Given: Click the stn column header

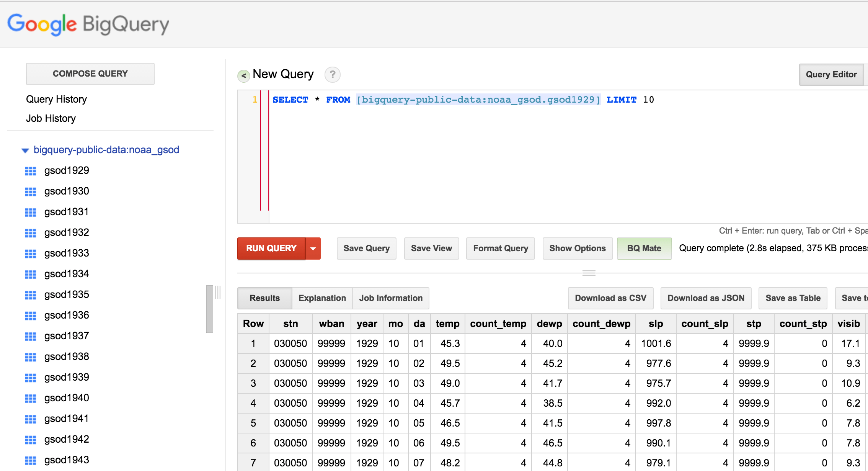Looking at the screenshot, I should [x=290, y=324].
